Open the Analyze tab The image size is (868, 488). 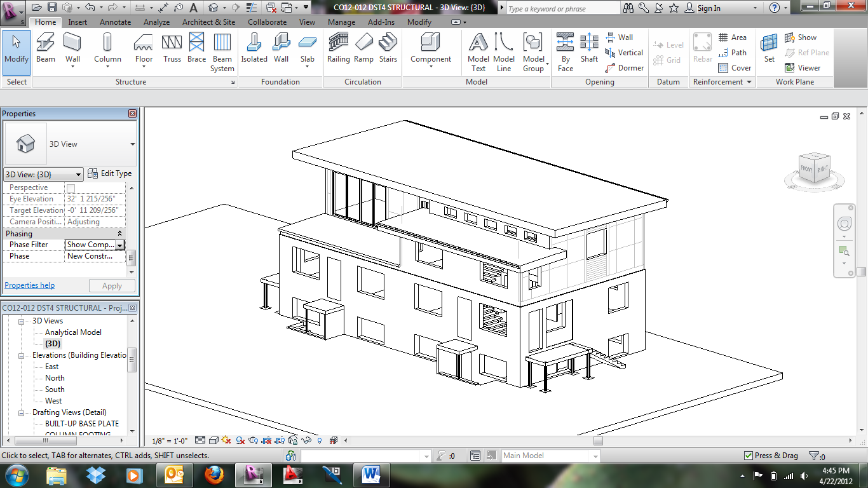coord(156,22)
